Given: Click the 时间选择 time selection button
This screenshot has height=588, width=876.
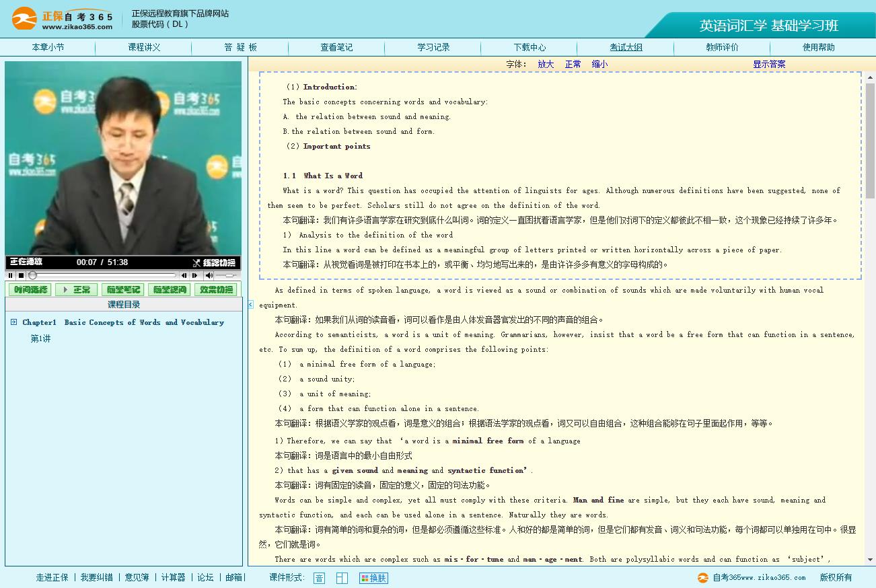Looking at the screenshot, I should coord(32,289).
